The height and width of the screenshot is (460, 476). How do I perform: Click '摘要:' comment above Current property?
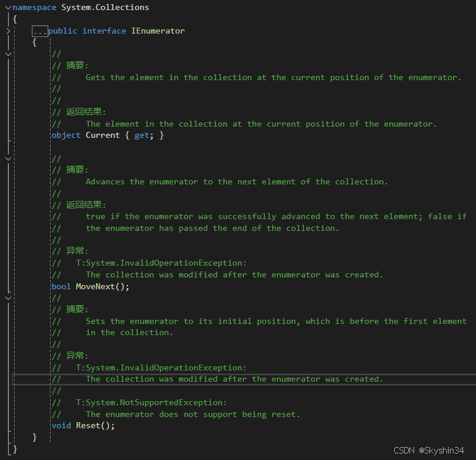[77, 65]
